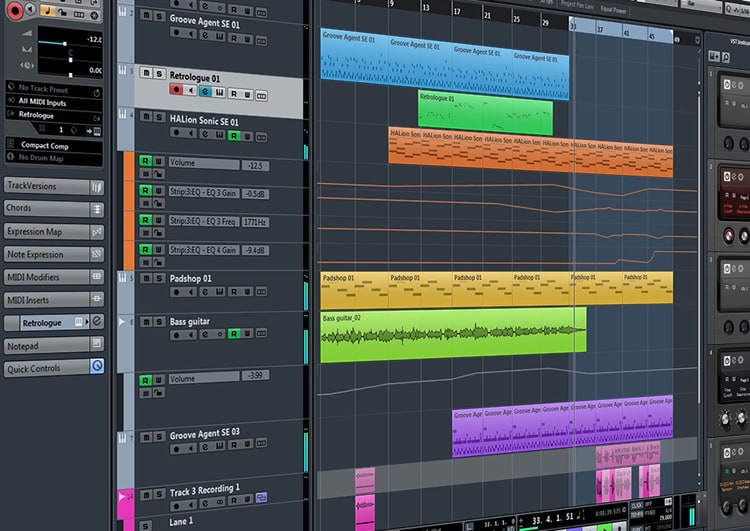750x531 pixels.
Task: Open the Note Expression inspector section
Action: coord(46,254)
